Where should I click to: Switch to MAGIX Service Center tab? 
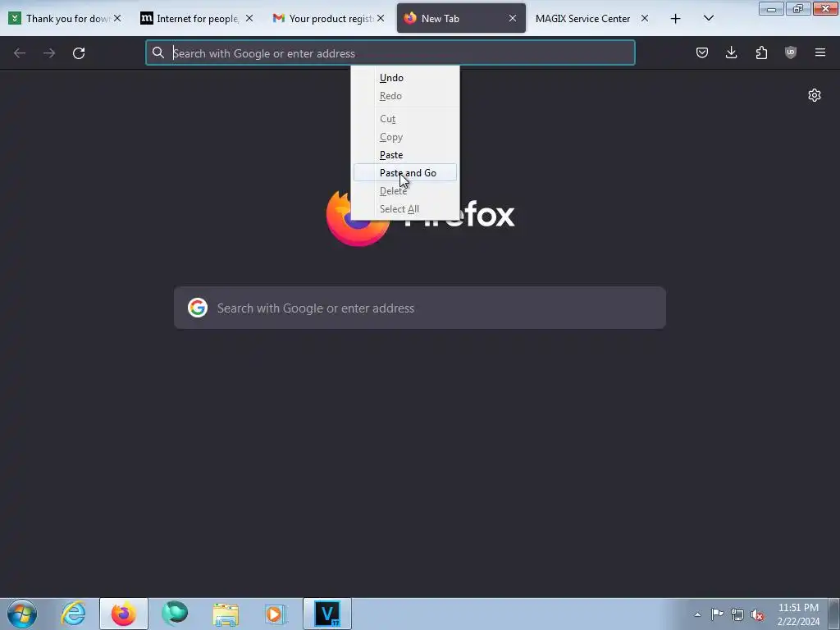tap(582, 18)
